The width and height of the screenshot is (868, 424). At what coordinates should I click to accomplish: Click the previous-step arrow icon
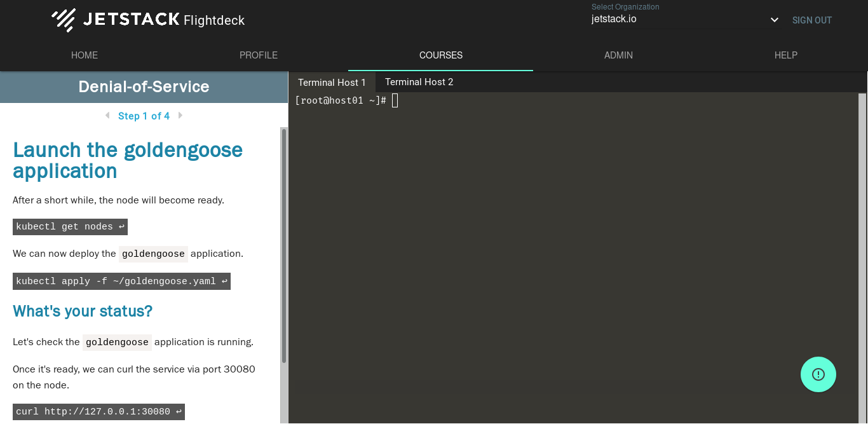[107, 116]
